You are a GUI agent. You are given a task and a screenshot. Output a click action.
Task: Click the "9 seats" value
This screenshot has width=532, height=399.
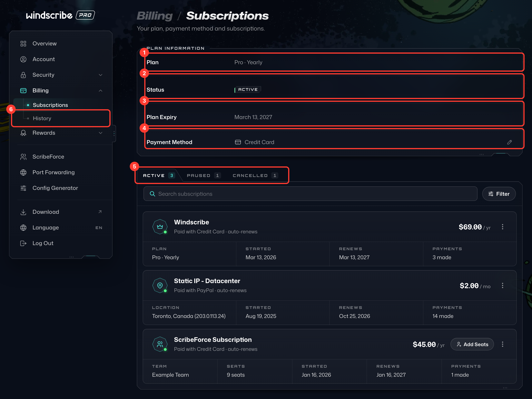236,375
